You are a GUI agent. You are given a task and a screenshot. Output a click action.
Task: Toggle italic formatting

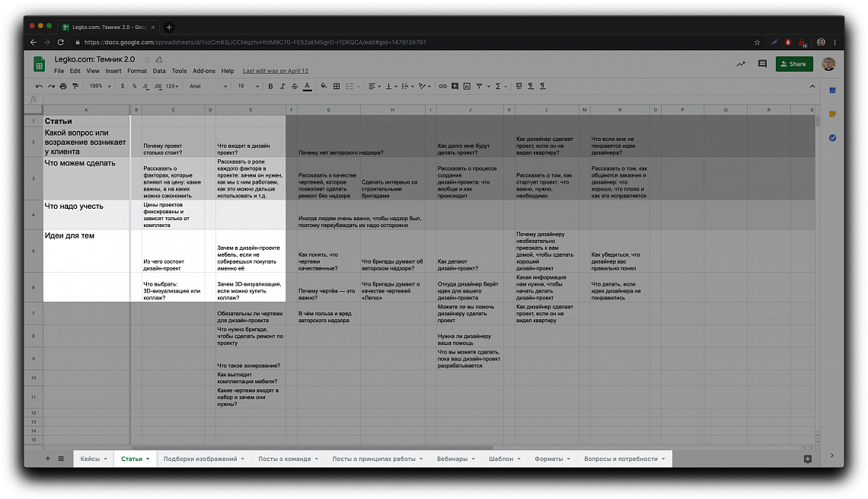pyautogui.click(x=282, y=86)
